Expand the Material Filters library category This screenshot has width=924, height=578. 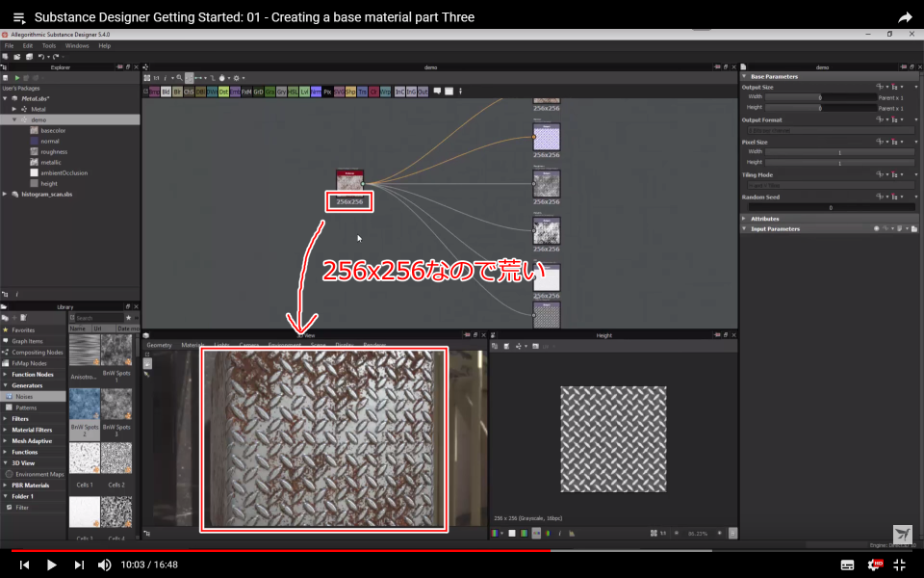click(x=6, y=430)
